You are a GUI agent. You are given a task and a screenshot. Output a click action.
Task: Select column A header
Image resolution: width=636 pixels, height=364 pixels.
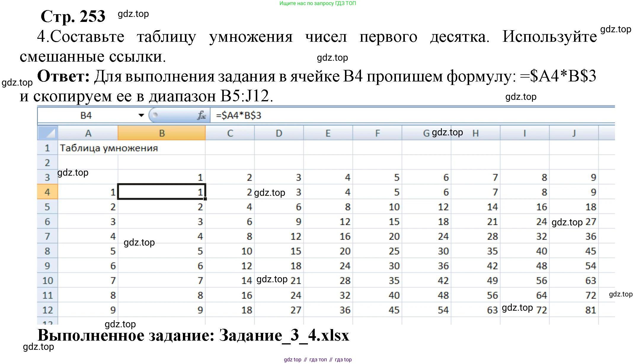(88, 133)
